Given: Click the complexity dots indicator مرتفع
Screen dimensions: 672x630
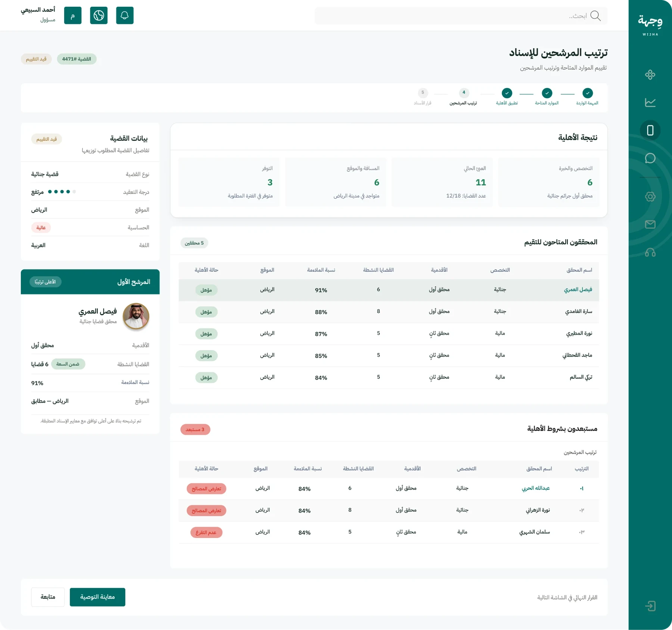Looking at the screenshot, I should [62, 191].
